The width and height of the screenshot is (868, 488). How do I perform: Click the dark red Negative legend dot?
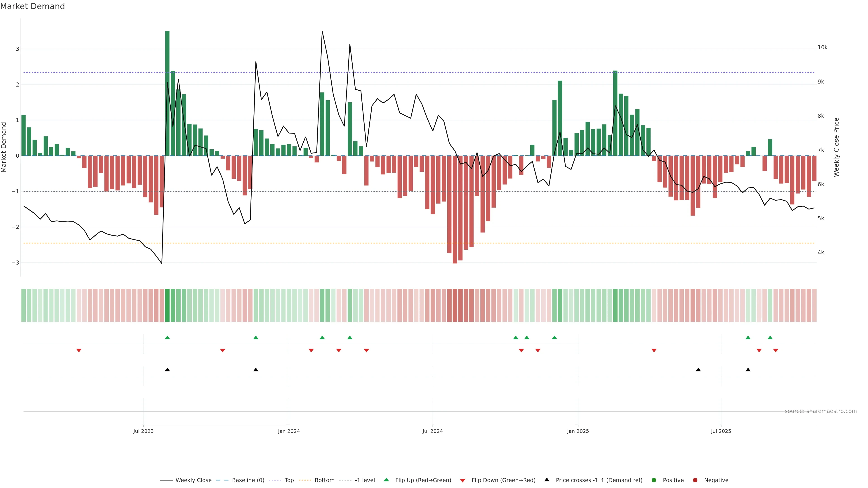tap(695, 480)
